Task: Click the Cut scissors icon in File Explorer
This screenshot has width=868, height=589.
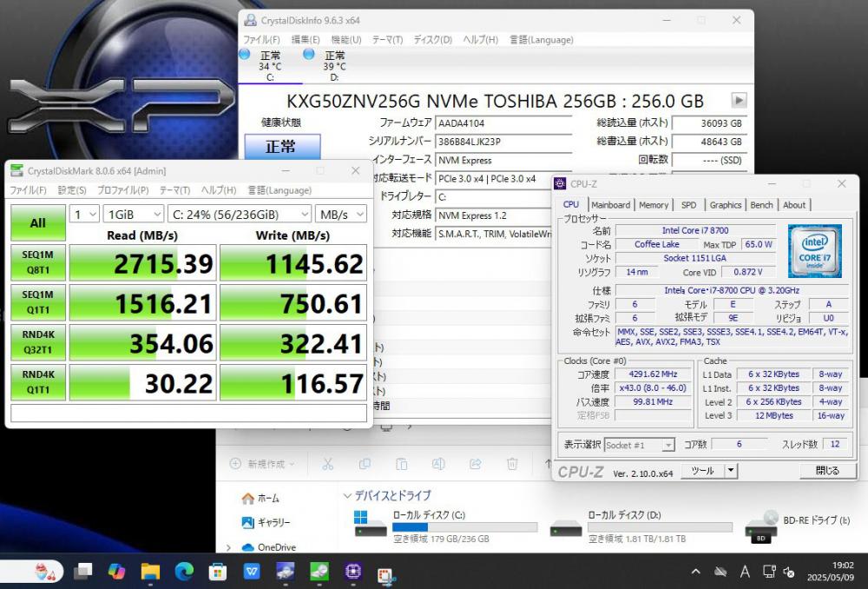Action: point(328,464)
